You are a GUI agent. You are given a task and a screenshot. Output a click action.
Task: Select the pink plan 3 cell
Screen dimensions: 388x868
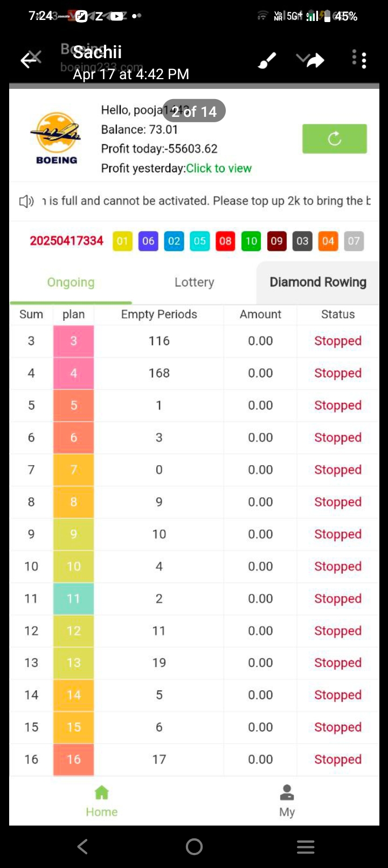point(74,341)
